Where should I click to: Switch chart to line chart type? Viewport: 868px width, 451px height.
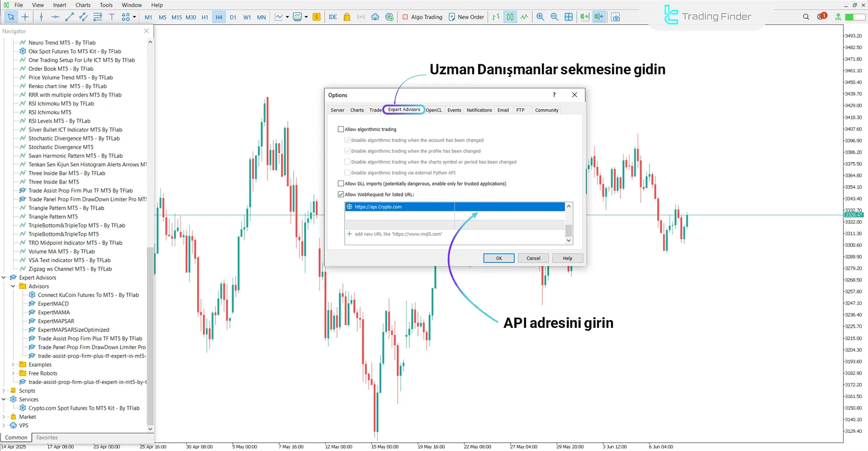(524, 17)
